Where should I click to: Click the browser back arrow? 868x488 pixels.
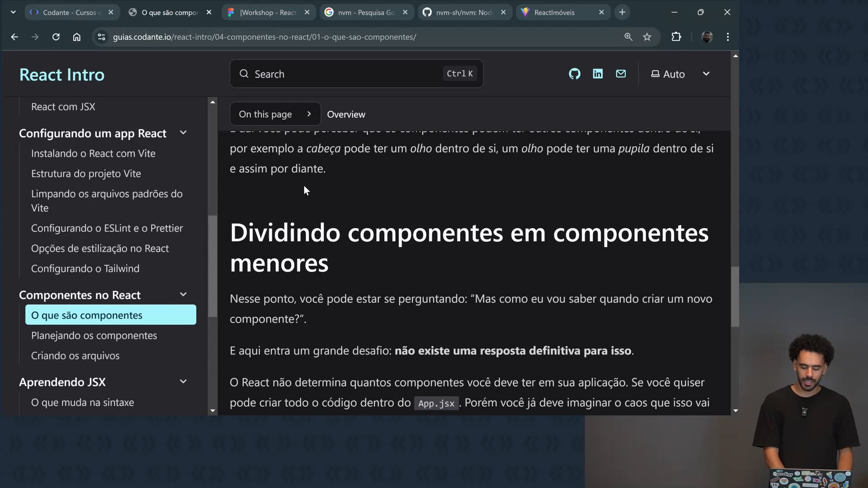point(14,37)
